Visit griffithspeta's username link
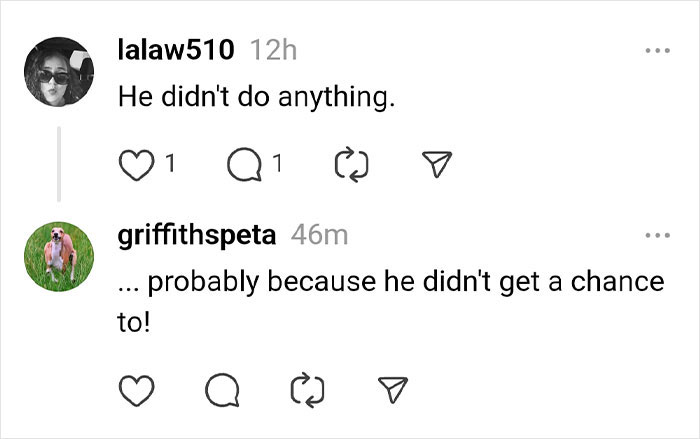 tap(197, 235)
